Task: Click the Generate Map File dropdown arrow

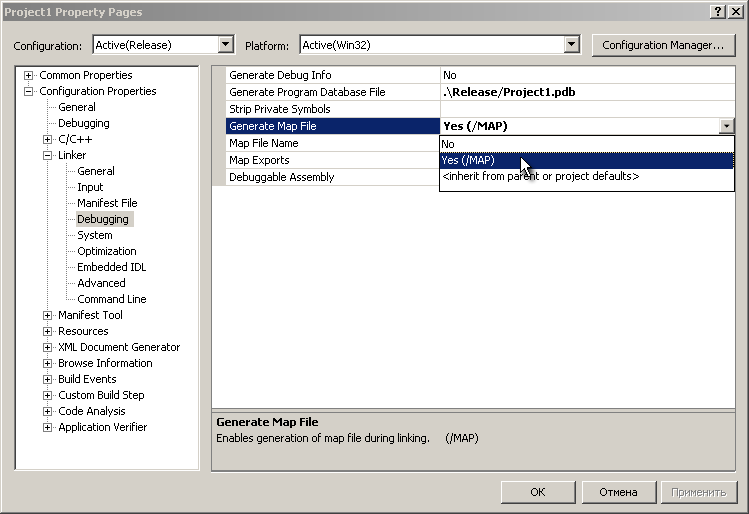Action: pos(725,126)
